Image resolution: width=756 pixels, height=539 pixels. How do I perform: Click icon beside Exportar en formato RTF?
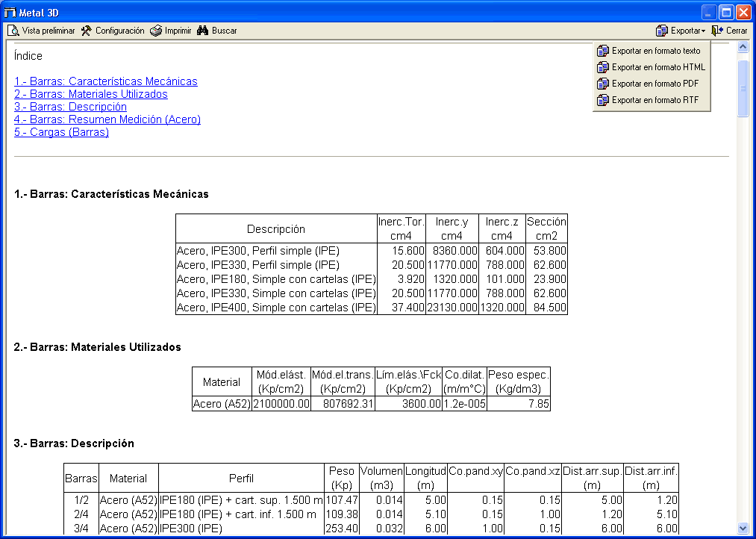click(603, 100)
